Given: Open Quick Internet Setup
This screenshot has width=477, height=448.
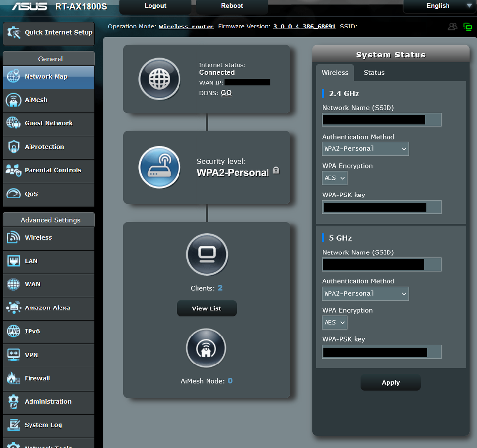Looking at the screenshot, I should (x=49, y=33).
